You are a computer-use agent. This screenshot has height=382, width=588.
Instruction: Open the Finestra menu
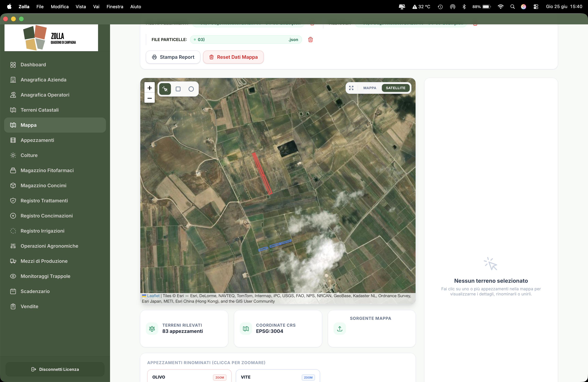pos(115,7)
